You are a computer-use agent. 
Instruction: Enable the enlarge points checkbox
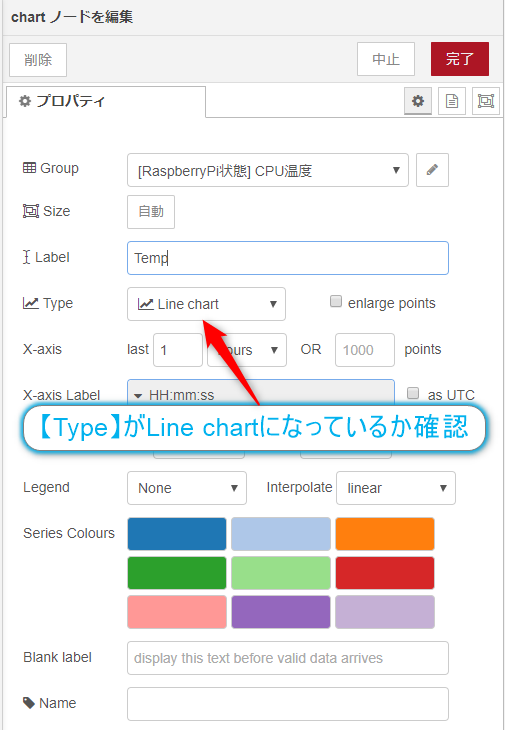(336, 301)
